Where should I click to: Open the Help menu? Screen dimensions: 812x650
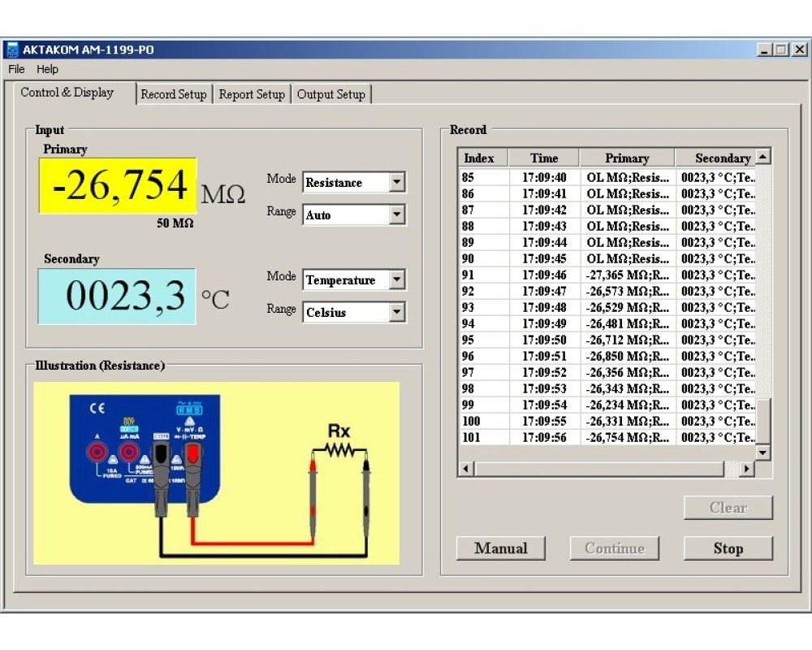point(47,70)
